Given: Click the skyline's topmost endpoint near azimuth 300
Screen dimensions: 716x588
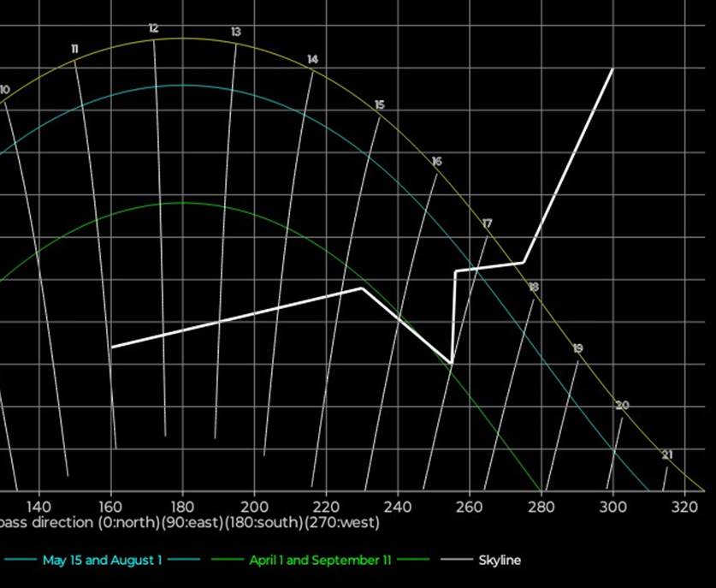Looking at the screenshot, I should click(x=612, y=68).
